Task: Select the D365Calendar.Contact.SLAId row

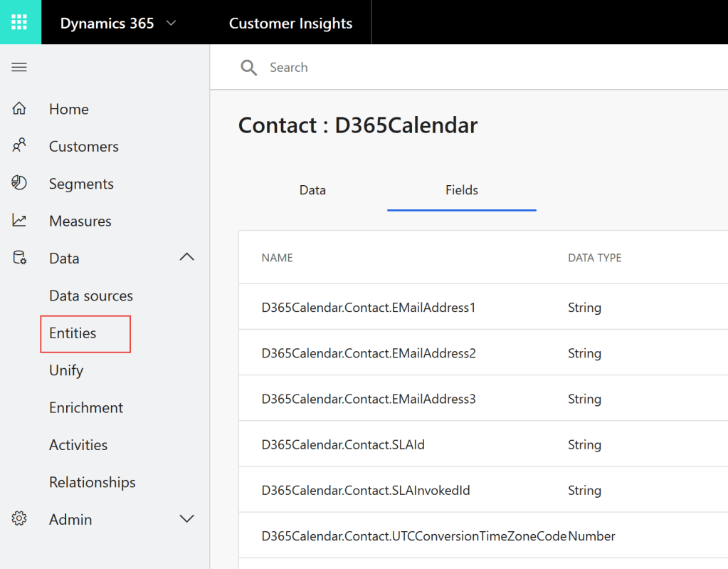Action: [343, 445]
